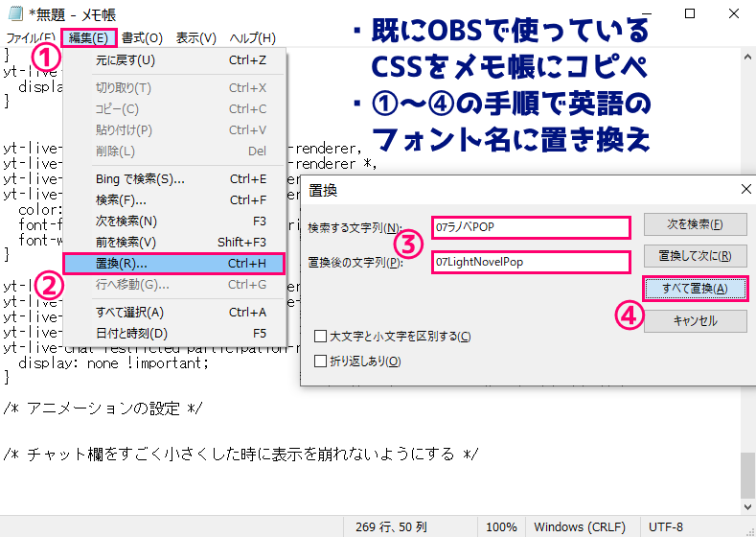Toggle the wrap around checkbox

(x=321, y=362)
